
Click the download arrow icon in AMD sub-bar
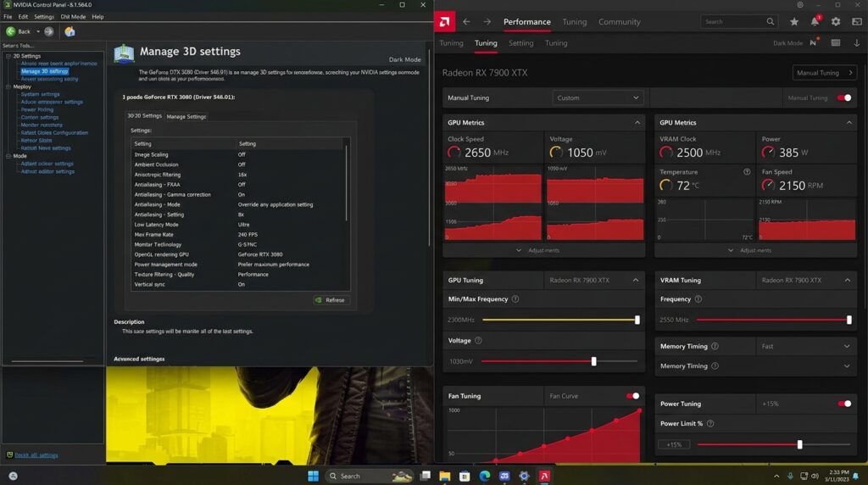coord(856,42)
